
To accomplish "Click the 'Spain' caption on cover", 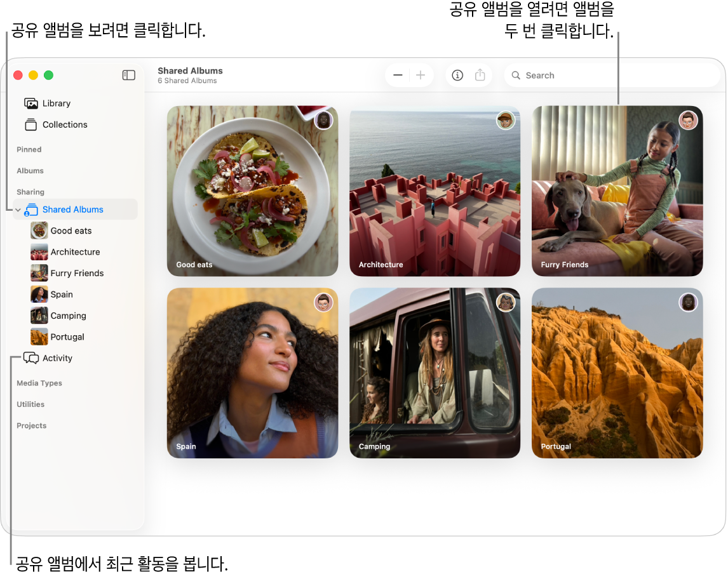I will pos(185,446).
